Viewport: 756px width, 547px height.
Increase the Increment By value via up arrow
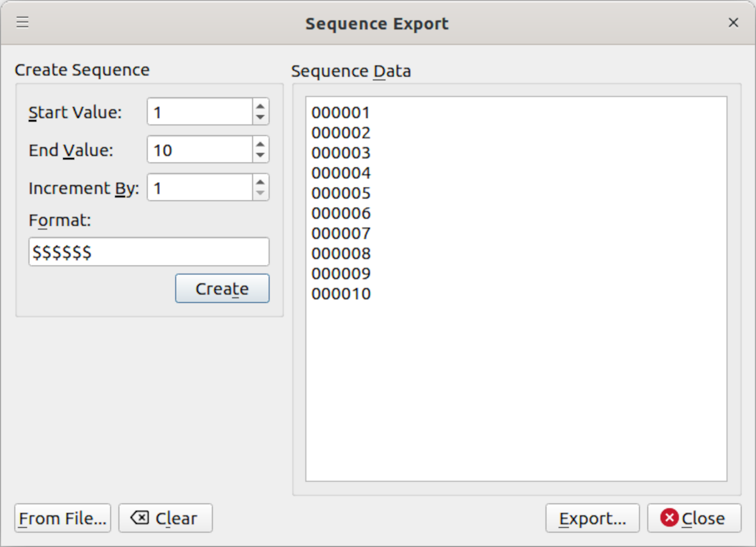pyautogui.click(x=260, y=181)
